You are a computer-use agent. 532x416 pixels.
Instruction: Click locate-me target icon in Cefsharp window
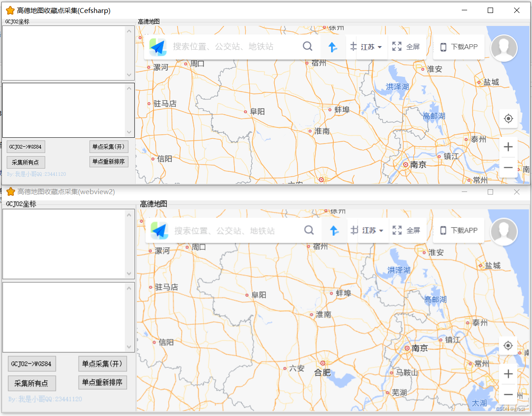click(x=508, y=119)
